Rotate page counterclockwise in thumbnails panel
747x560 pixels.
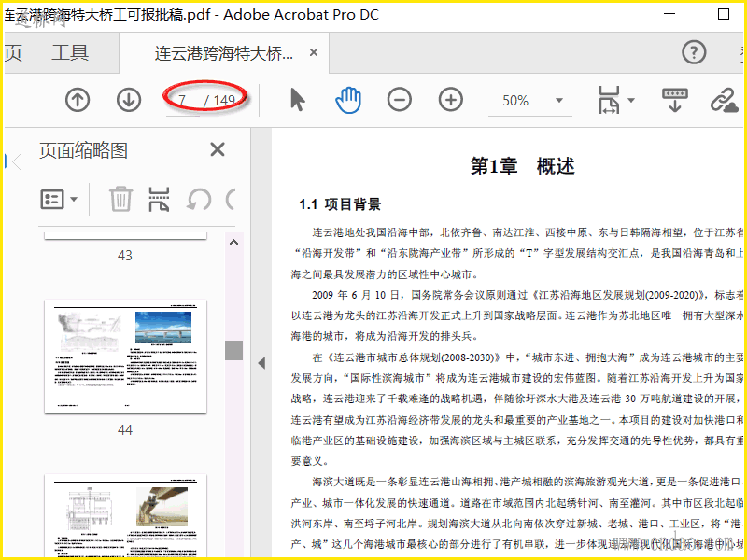click(198, 199)
